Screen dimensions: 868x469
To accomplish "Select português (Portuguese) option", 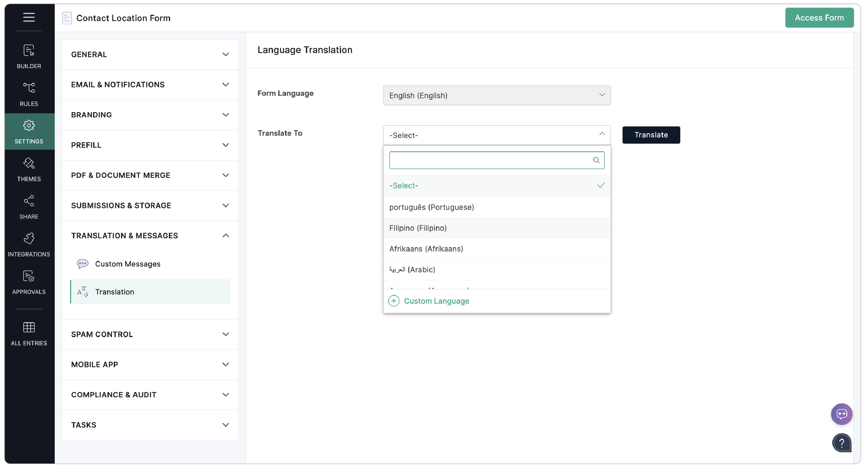I will [431, 207].
